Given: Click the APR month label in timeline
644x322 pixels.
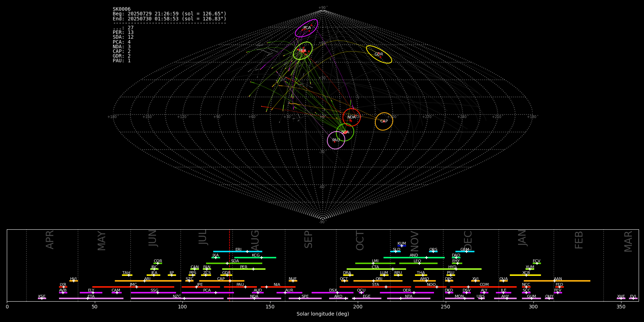Looking at the screenshot, I should 50,240.
